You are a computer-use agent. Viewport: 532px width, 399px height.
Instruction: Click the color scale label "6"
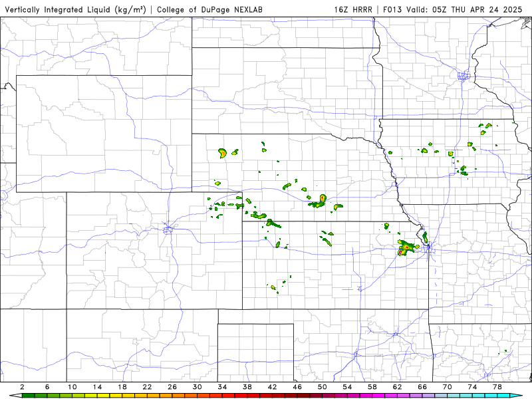[x=47, y=387]
